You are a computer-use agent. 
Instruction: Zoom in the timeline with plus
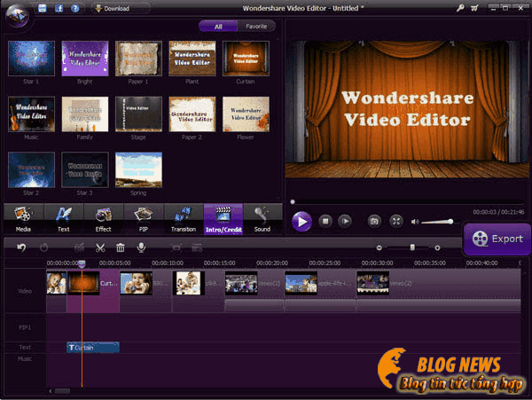[x=437, y=248]
